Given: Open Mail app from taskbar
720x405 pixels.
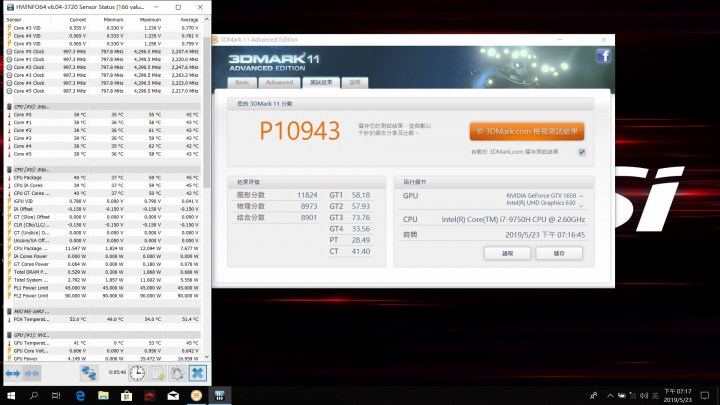Looking at the screenshot, I should [x=173, y=395].
